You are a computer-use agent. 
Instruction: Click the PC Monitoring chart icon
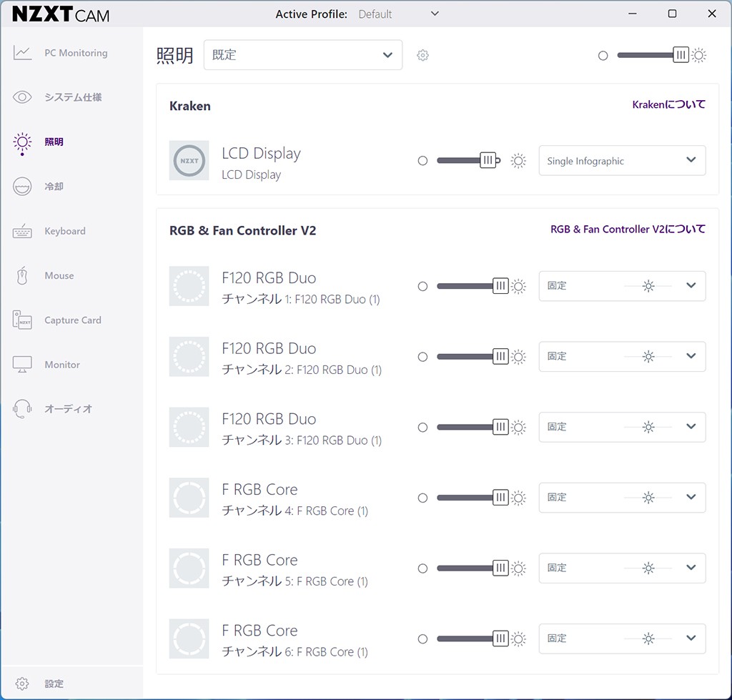tap(22, 53)
